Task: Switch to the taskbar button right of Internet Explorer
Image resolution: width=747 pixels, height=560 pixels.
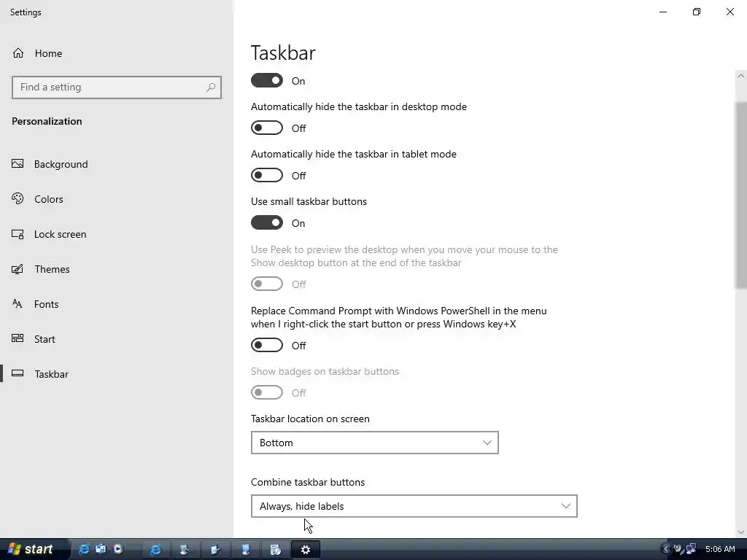Action: [x=185, y=550]
